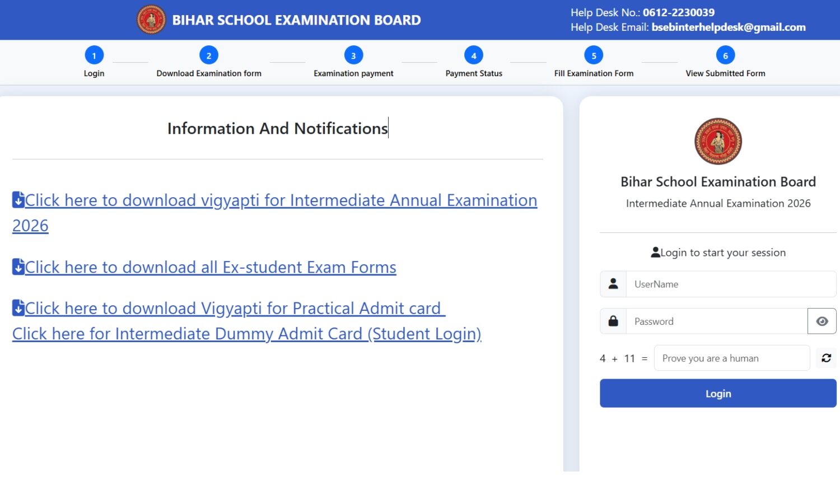Select step 2 Download Examination form
Screen dimensions: 840x504
(209, 55)
